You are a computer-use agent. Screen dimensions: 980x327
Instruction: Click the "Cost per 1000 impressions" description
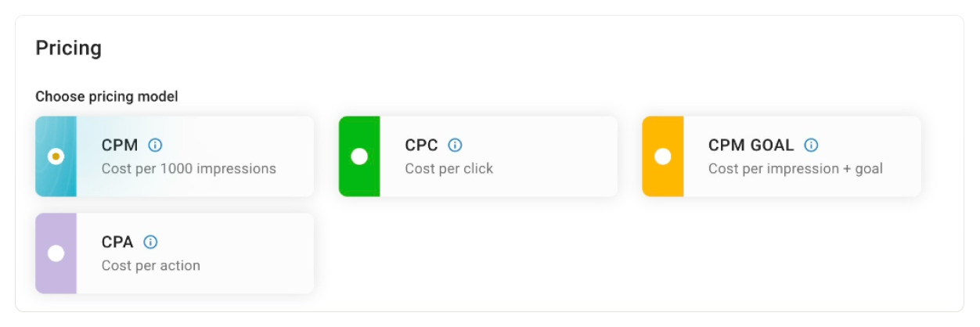coord(189,169)
